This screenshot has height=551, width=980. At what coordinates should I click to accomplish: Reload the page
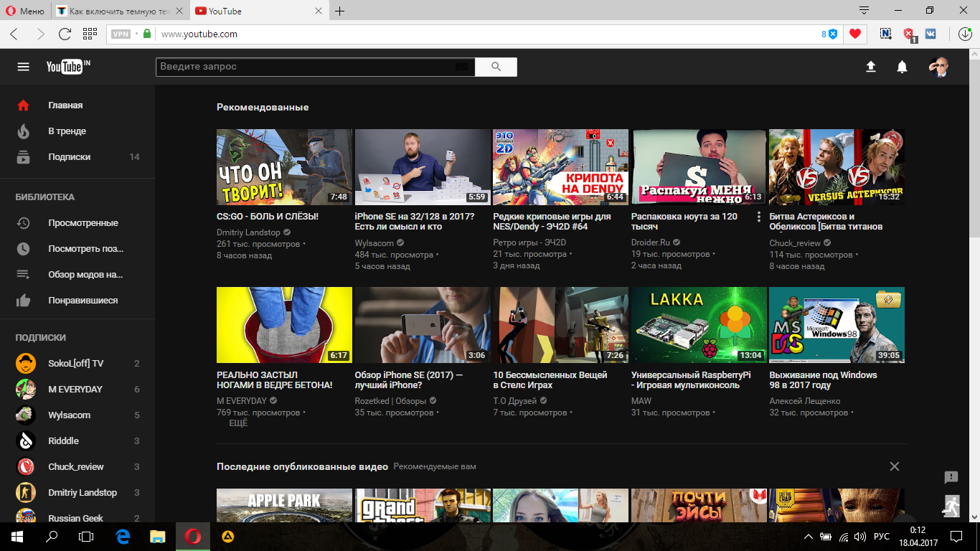[65, 34]
